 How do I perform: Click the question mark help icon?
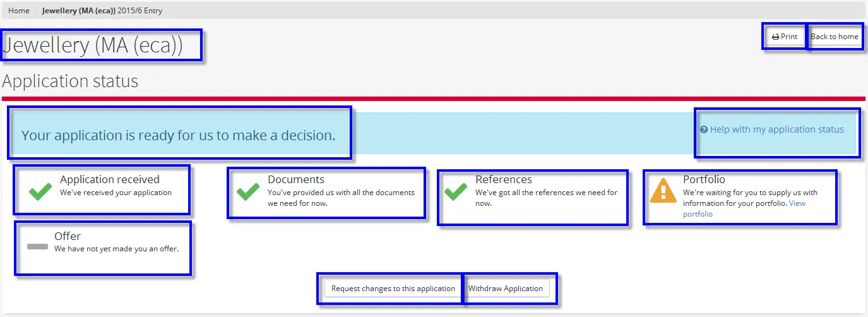coord(704,129)
